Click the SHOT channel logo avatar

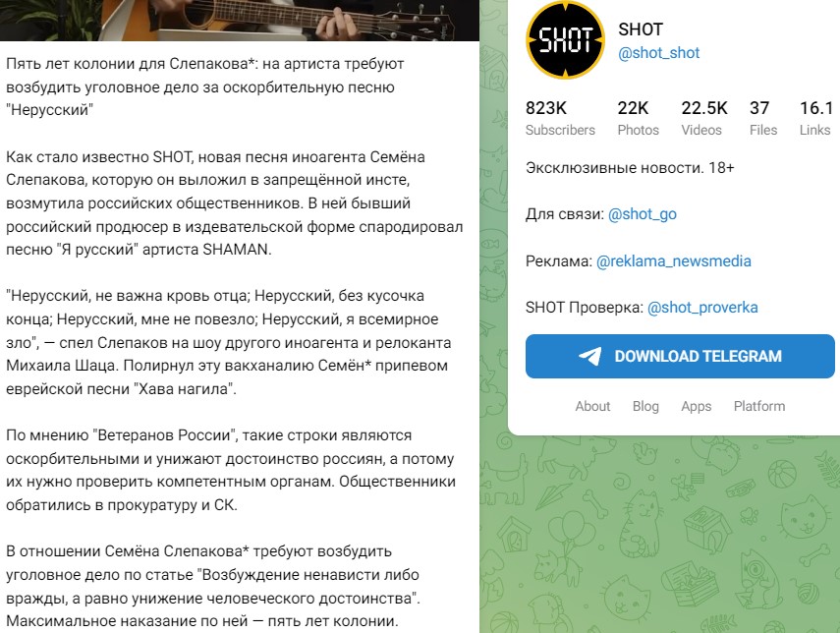[x=566, y=40]
